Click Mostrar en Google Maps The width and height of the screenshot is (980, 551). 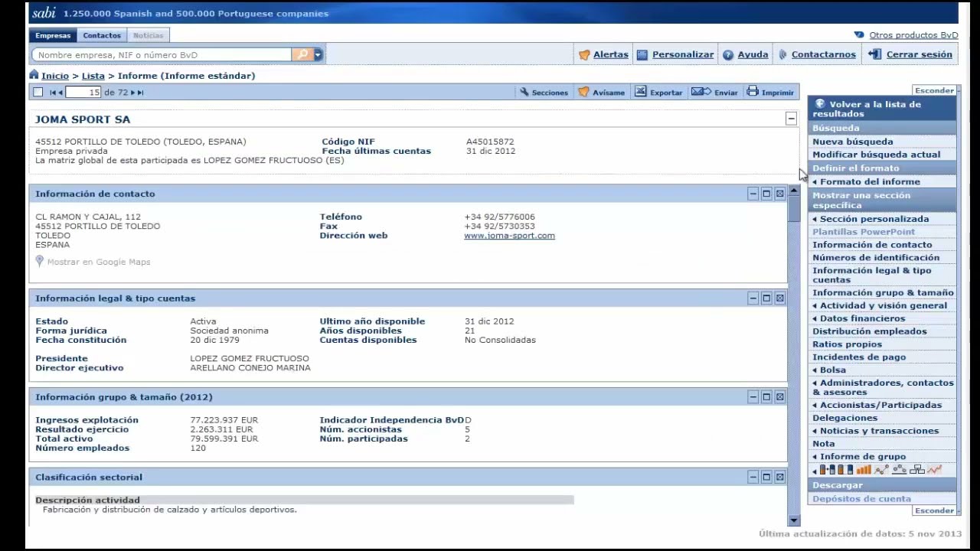click(x=93, y=262)
